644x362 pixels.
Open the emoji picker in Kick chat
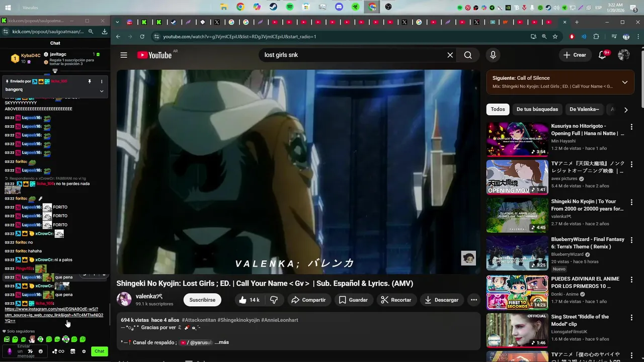click(x=41, y=351)
